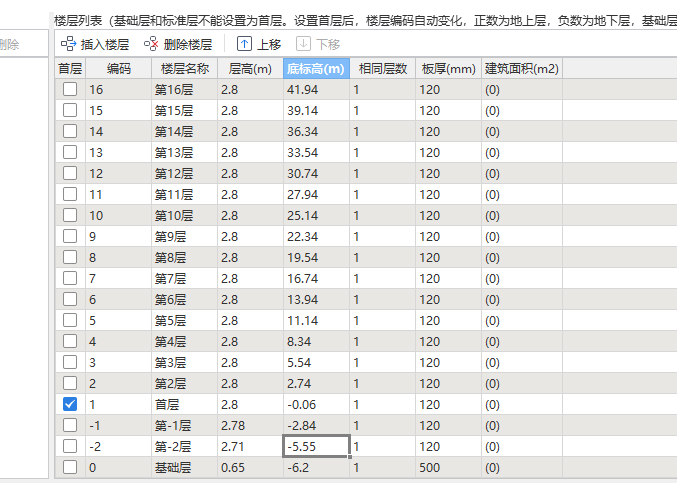Click the building area cell in 基础层 row

522,467
